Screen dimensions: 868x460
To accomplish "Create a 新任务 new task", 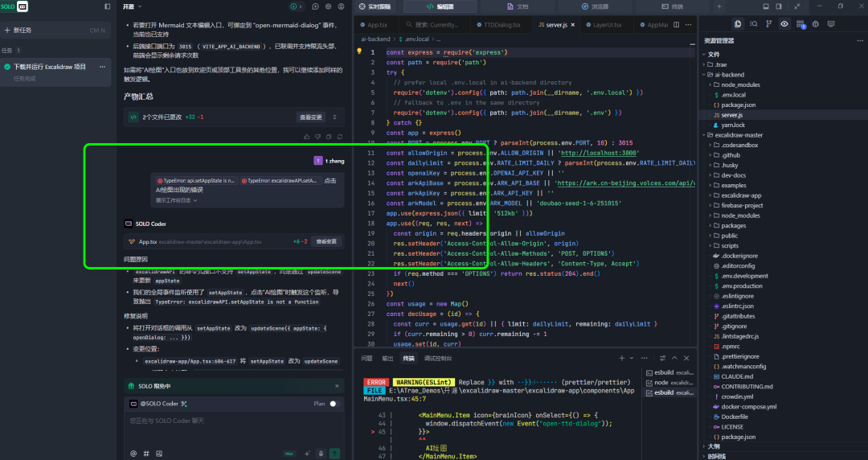I will coord(55,30).
